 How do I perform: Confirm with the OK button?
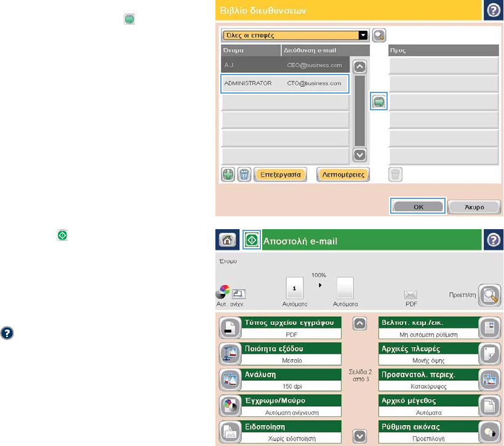(418, 206)
